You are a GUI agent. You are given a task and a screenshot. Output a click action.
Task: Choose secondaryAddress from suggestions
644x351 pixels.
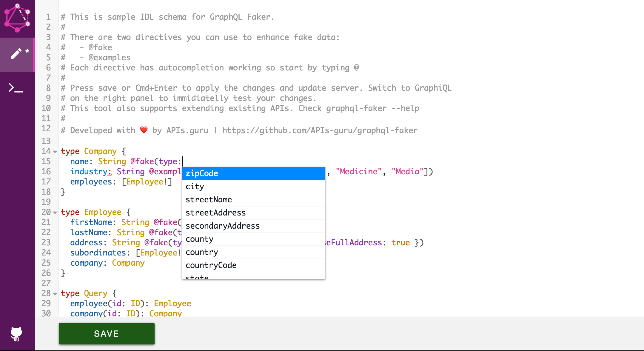coord(253,226)
